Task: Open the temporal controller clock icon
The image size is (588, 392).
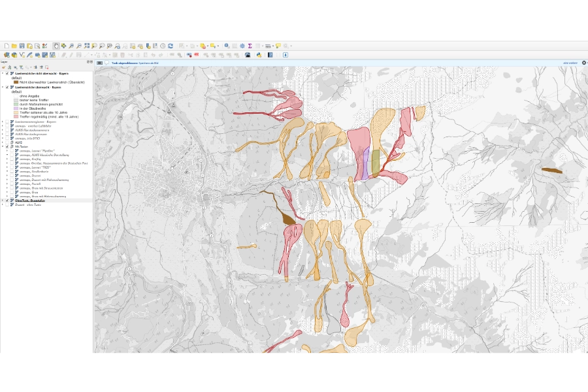Action: coord(163,46)
